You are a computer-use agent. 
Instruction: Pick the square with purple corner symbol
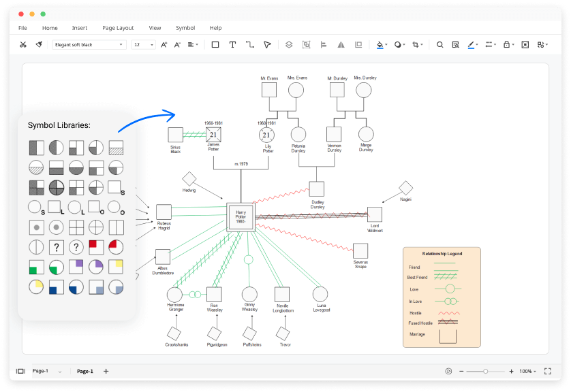point(76,267)
